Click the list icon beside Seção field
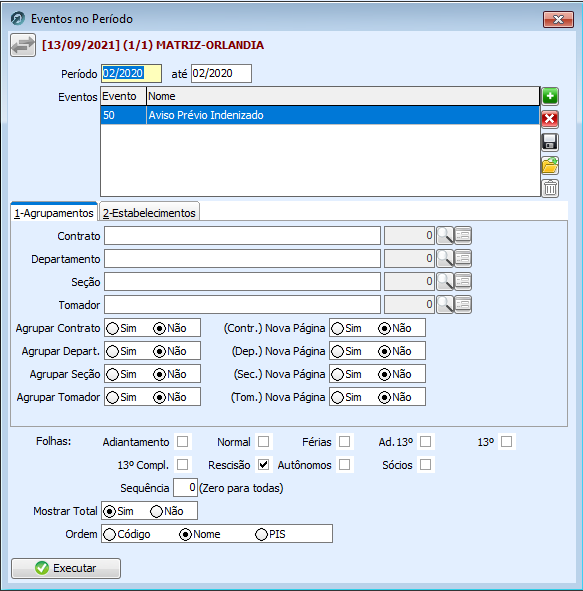Screen dimensions: 583x591 point(463,282)
